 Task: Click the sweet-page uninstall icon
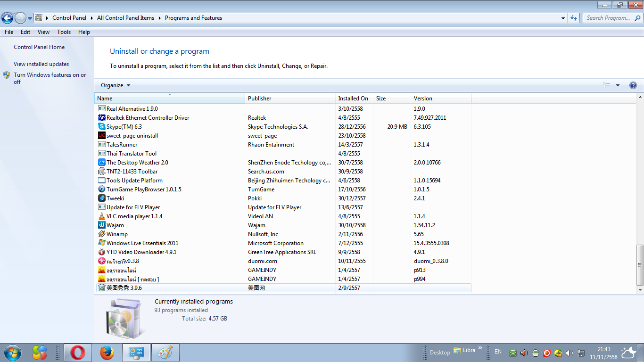102,136
